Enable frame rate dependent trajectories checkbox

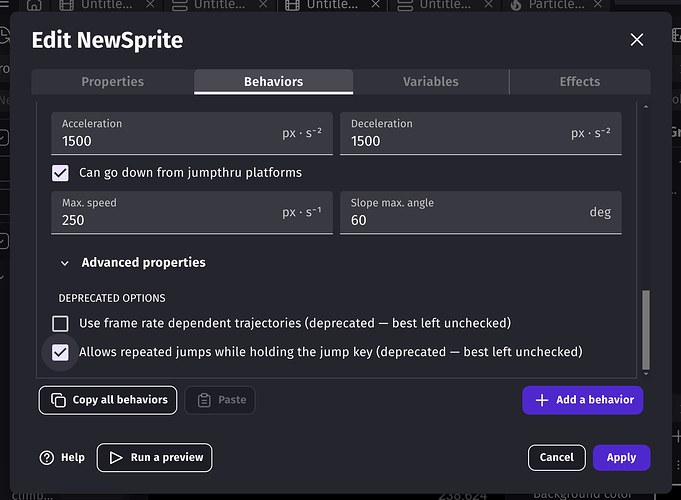point(60,324)
